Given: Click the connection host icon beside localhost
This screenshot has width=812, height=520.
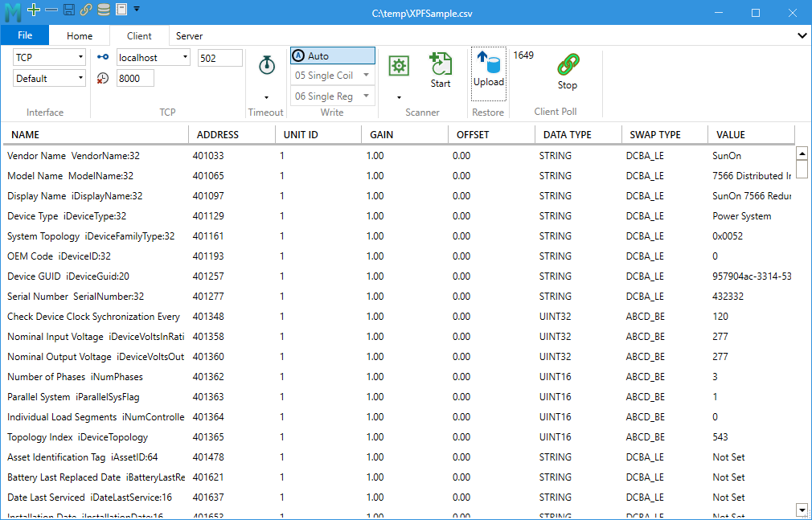Looking at the screenshot, I should click(103, 57).
